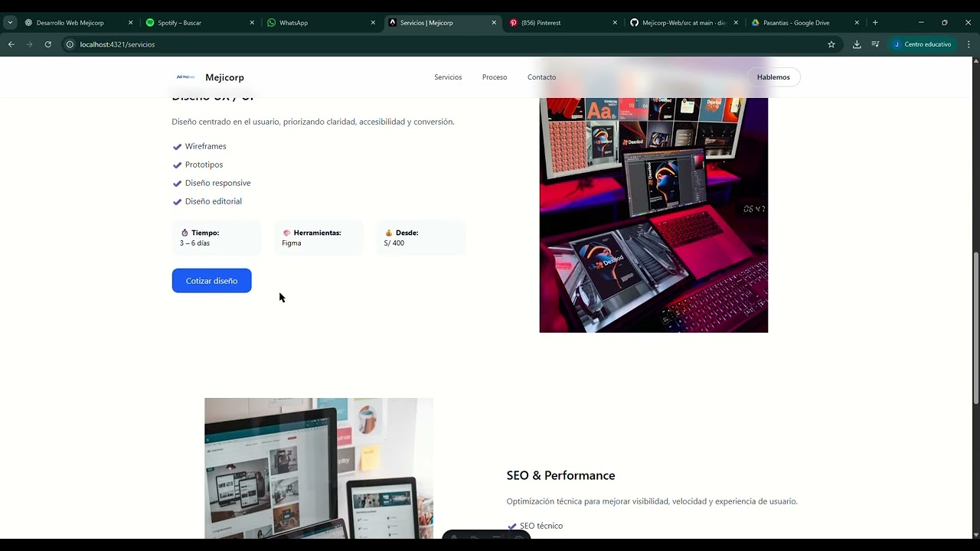Click the 'S/ 400' price value

pyautogui.click(x=394, y=243)
